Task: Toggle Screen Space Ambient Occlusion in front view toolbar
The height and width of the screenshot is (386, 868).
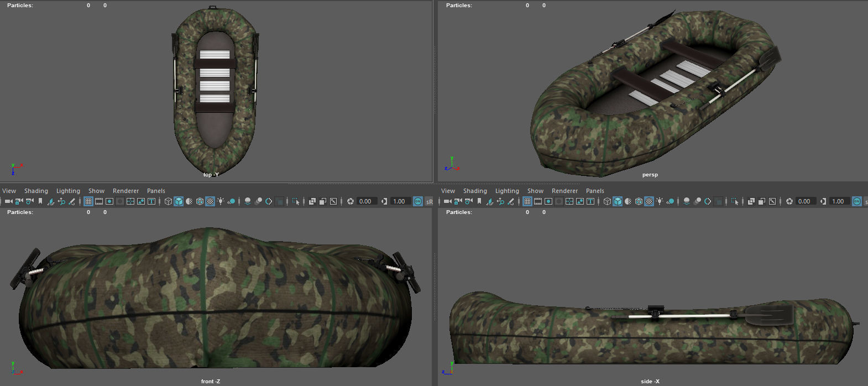Action: [248, 201]
